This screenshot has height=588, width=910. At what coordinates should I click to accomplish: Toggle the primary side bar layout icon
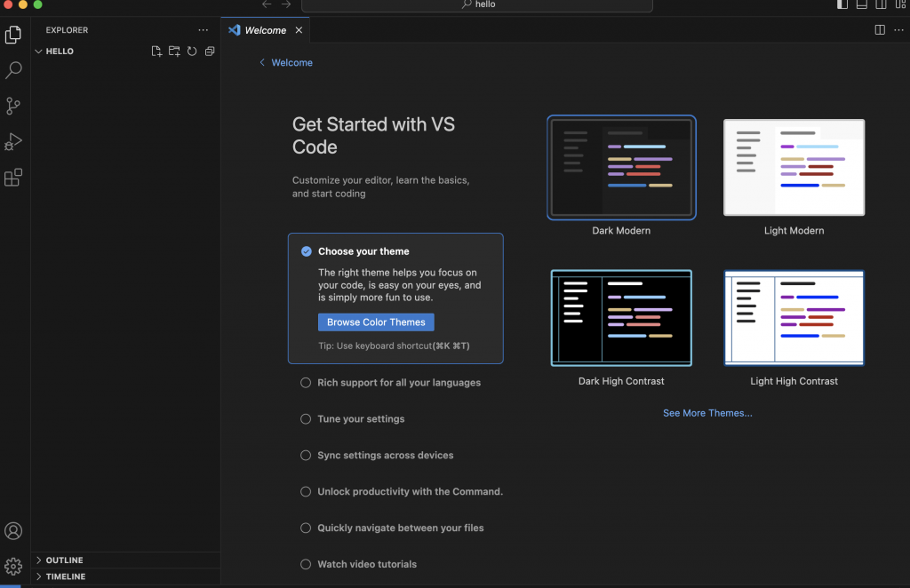842,4
